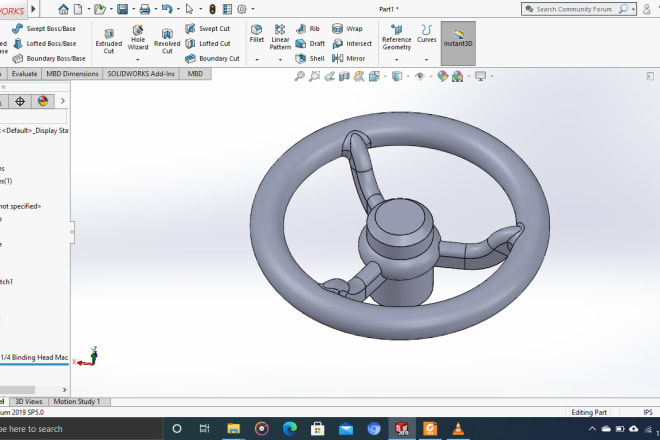Select Lofted Cut tool
Screen dimensions: 660x440
click(208, 43)
